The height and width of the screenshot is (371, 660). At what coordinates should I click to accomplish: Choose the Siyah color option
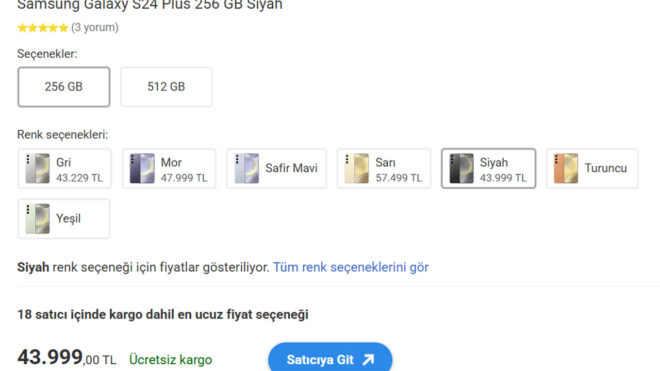488,168
